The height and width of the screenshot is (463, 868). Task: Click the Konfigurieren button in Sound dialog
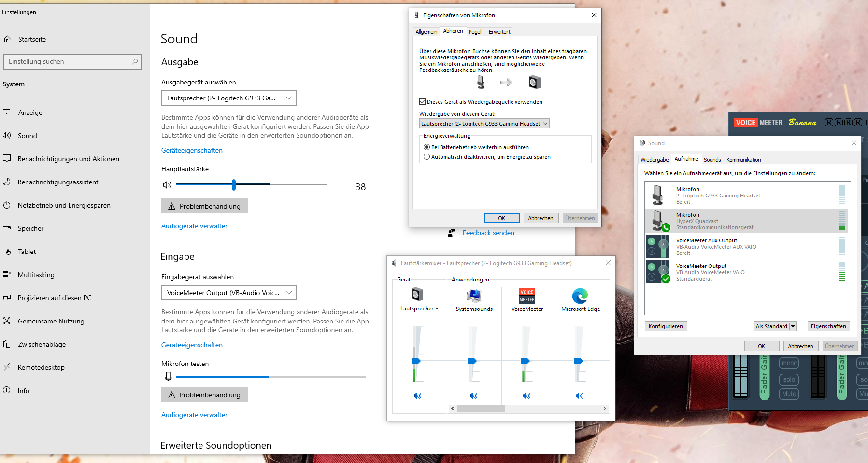pyautogui.click(x=666, y=326)
